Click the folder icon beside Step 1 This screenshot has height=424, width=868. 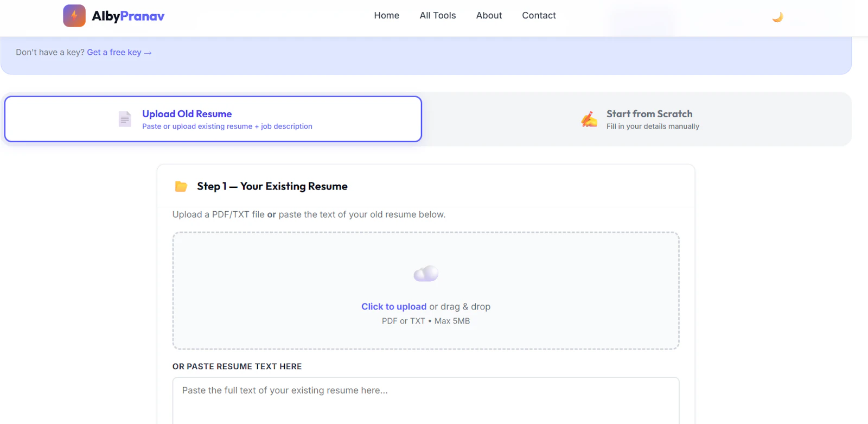pyautogui.click(x=181, y=187)
